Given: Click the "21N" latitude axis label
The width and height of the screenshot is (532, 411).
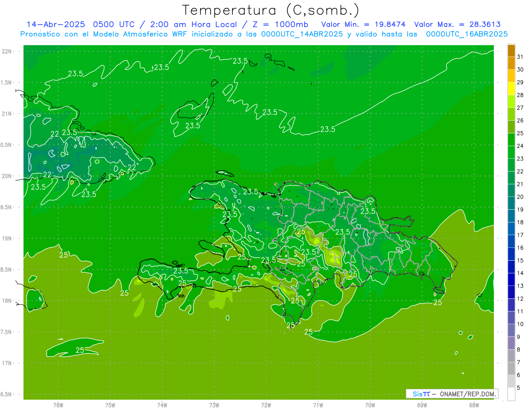Looking at the screenshot, I should coord(7,114).
